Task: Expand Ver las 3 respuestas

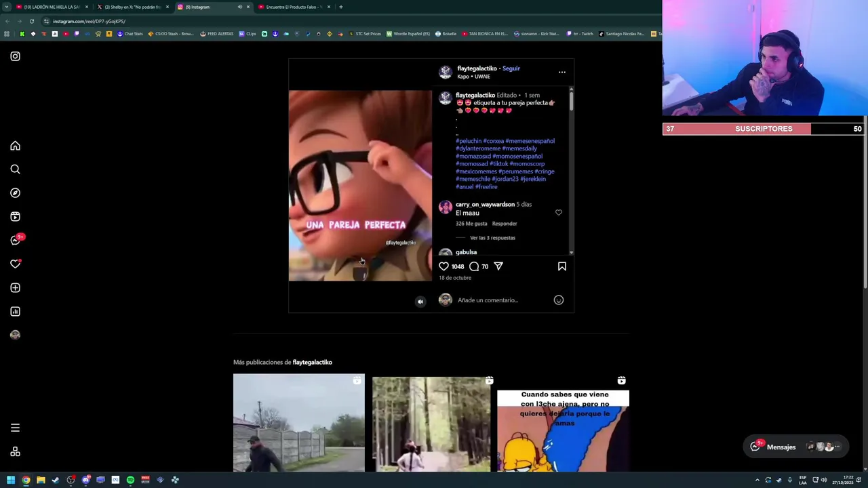Action: (x=492, y=238)
